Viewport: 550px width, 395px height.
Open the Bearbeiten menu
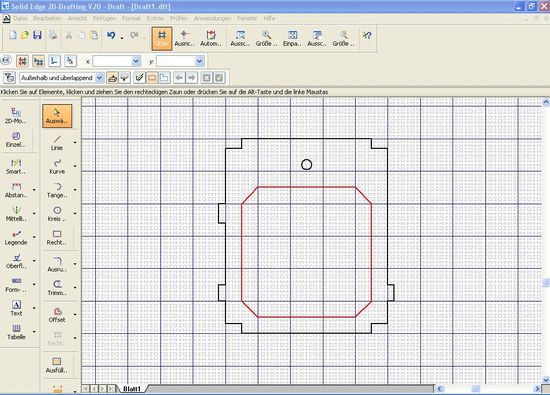tap(47, 18)
